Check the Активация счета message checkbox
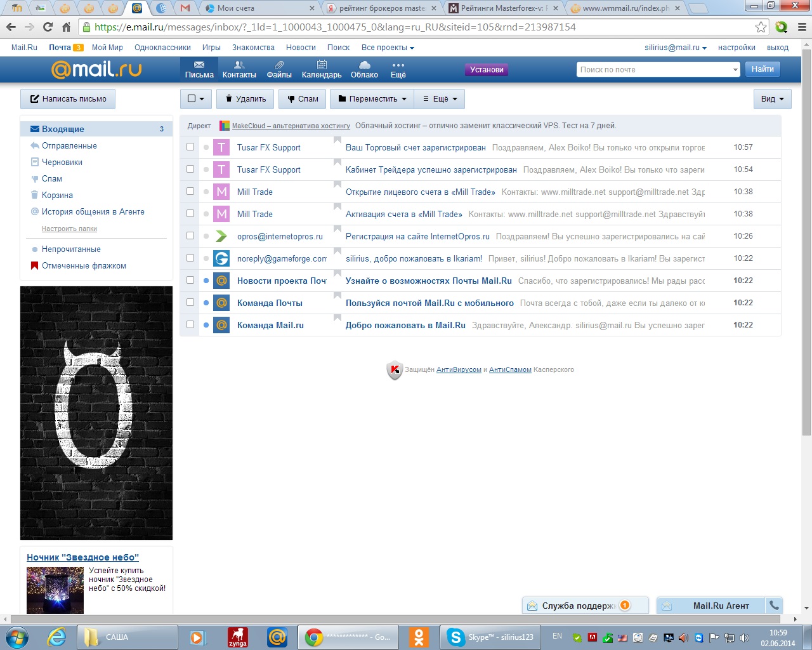Screen dimensions: 812x650 click(190, 213)
